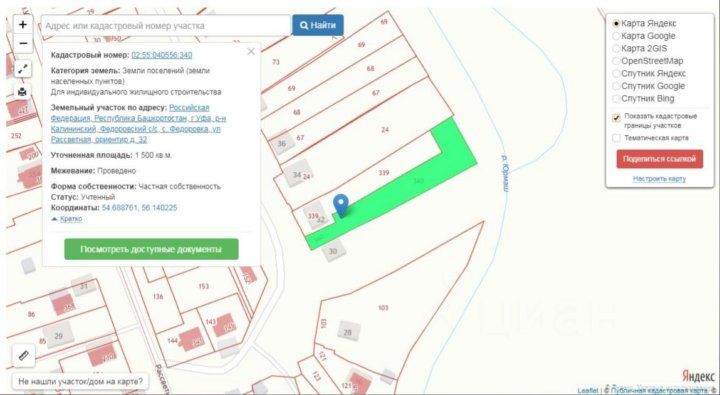Zoom out with the minus button
The width and height of the screenshot is (720, 395).
pyautogui.click(x=23, y=44)
